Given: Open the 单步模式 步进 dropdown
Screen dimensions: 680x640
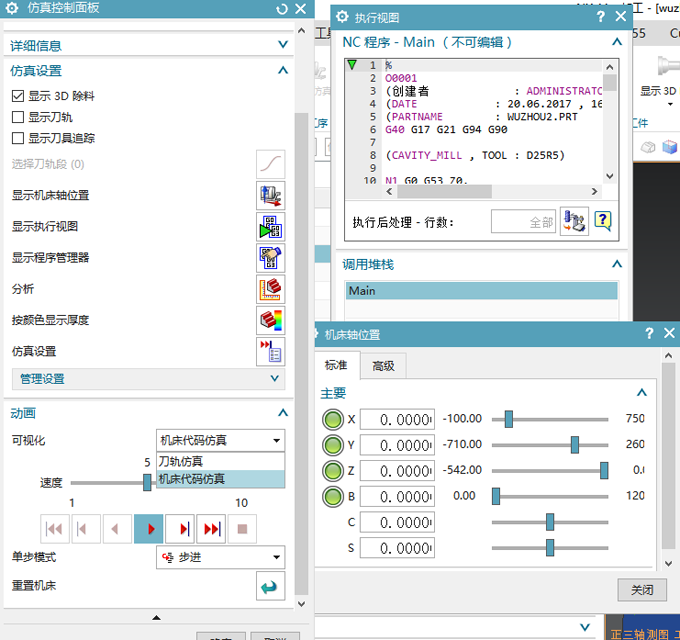Looking at the screenshot, I should 220,558.
